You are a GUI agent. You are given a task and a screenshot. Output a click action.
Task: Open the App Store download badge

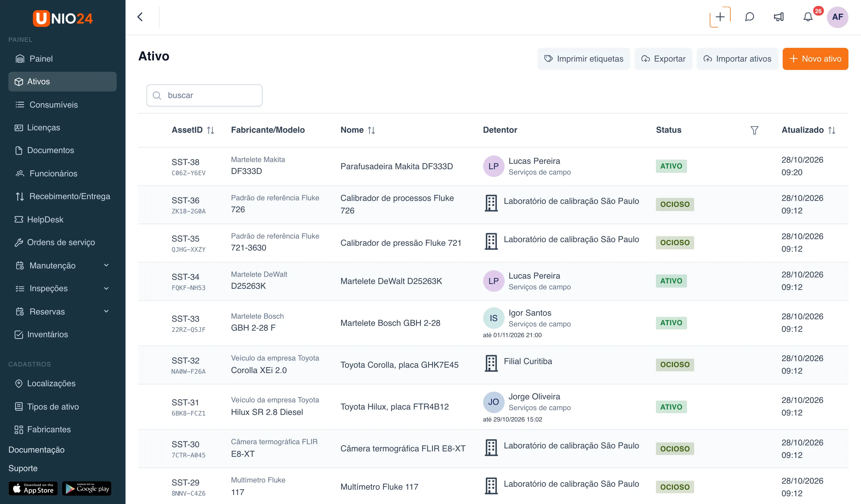[x=33, y=488]
